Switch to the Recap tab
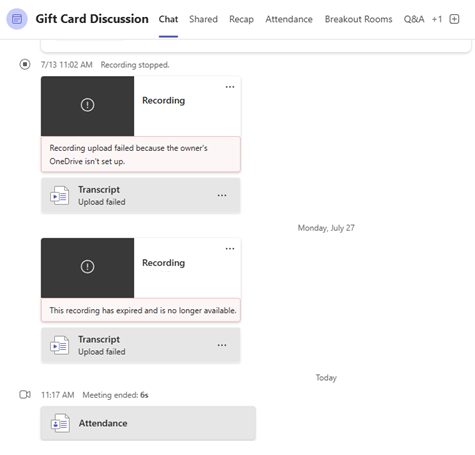475x455 pixels. (241, 19)
